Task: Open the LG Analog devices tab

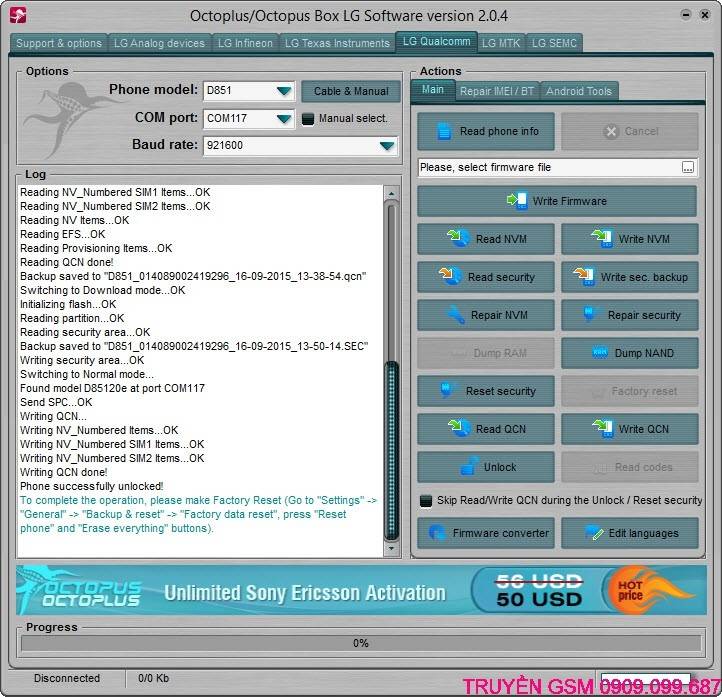Action: (x=159, y=43)
